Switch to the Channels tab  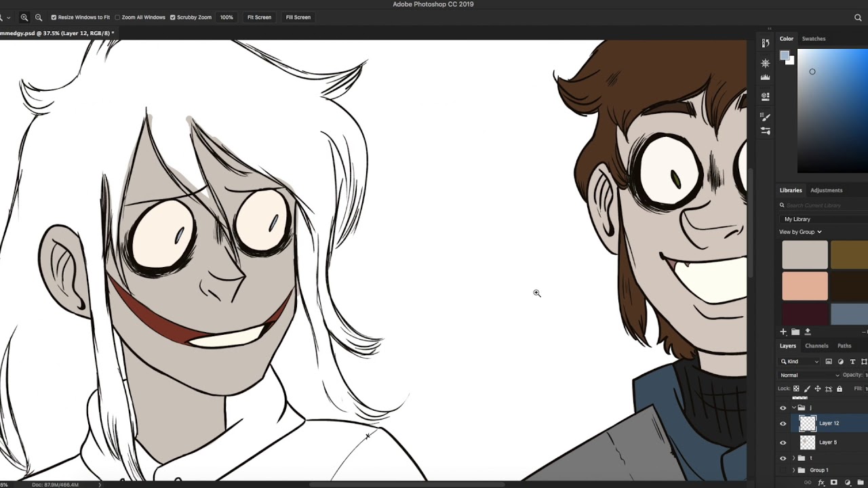point(816,346)
